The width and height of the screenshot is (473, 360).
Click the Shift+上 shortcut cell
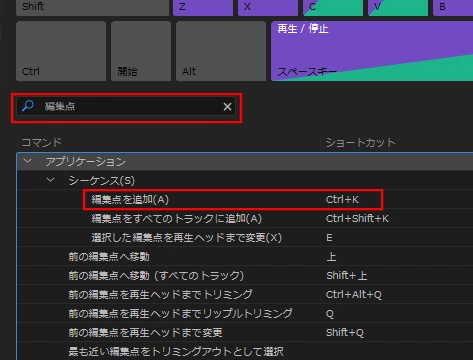pyautogui.click(x=347, y=275)
